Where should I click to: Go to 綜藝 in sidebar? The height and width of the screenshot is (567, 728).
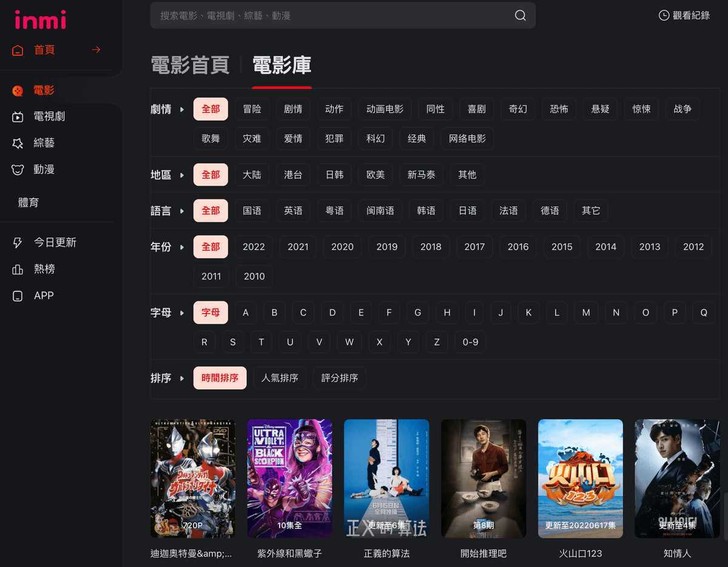[x=44, y=143]
